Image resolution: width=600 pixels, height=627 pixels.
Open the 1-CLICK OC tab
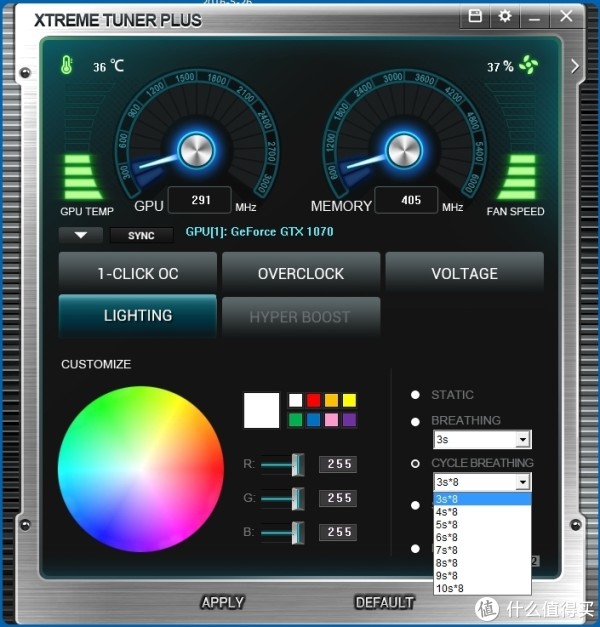pyautogui.click(x=138, y=274)
